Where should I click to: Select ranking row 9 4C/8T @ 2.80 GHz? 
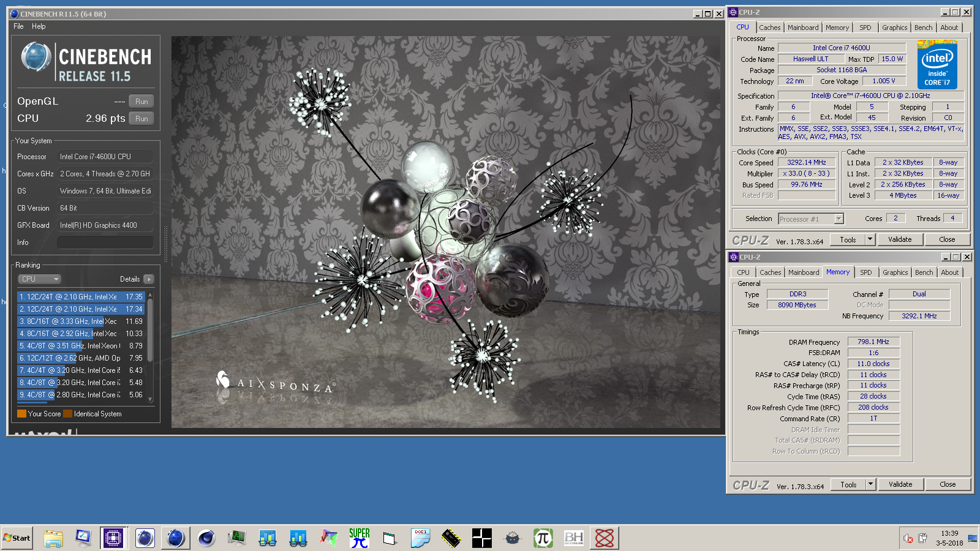[81, 395]
